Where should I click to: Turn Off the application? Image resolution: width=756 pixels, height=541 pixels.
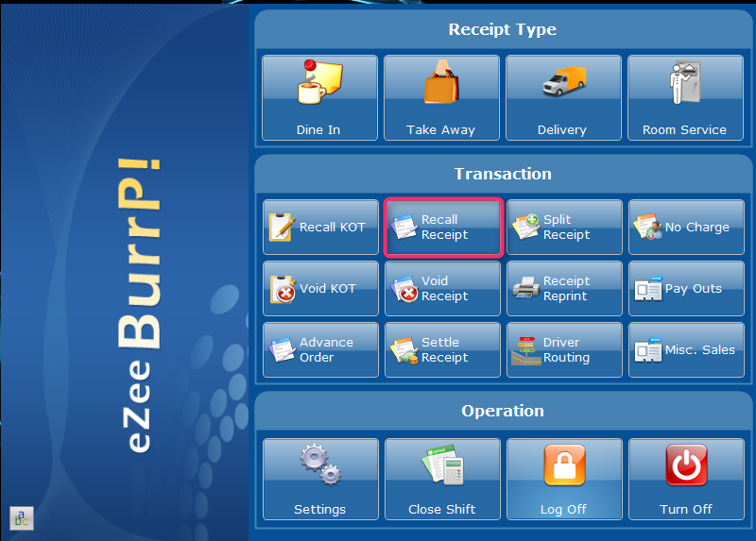[687, 480]
